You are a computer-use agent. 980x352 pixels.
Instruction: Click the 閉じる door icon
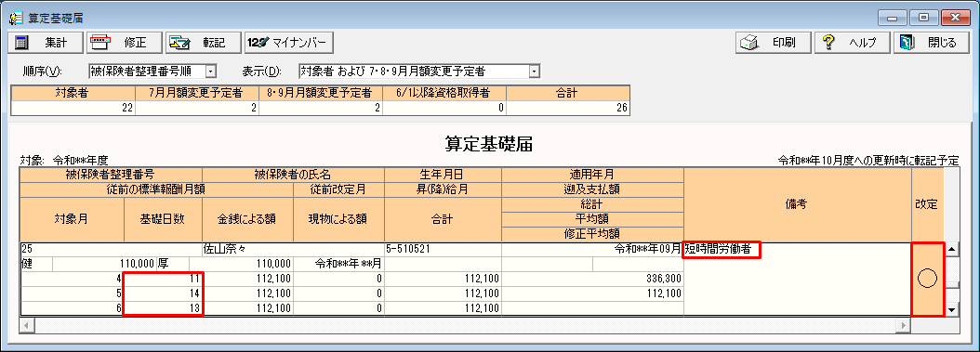(x=907, y=43)
